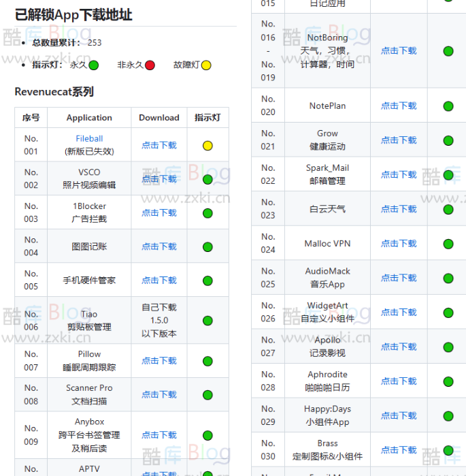Click the 永久 green legend dot
The width and height of the screenshot is (466, 476).
pyautogui.click(x=94, y=65)
